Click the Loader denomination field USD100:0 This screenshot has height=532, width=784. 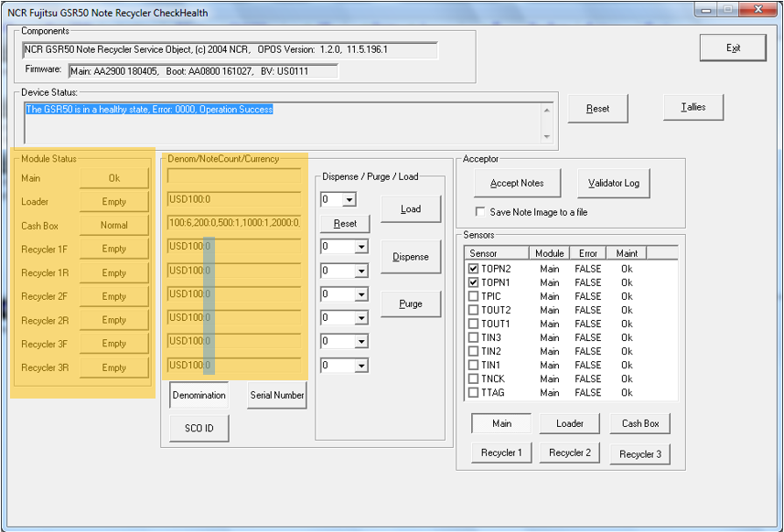pyautogui.click(x=234, y=199)
